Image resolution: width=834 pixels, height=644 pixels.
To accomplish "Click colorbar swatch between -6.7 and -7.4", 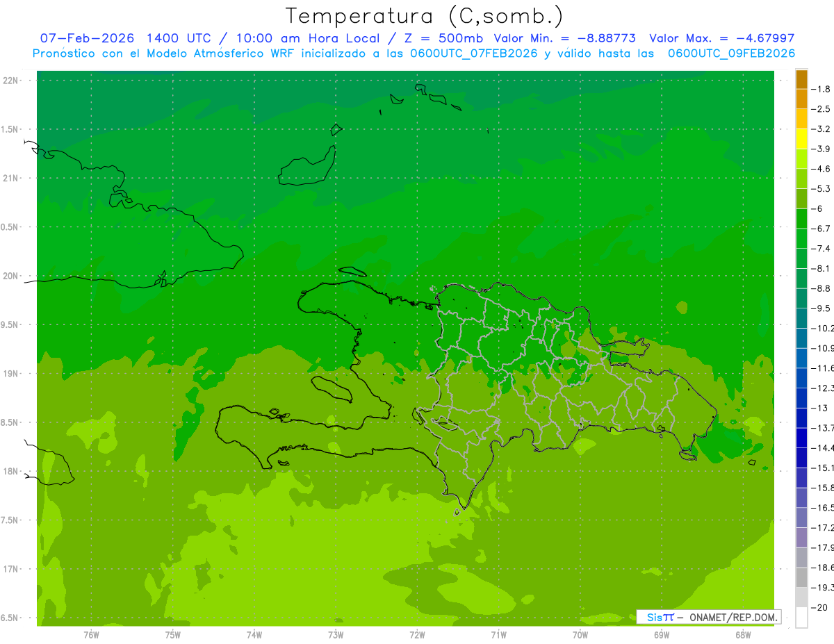I will click(801, 238).
